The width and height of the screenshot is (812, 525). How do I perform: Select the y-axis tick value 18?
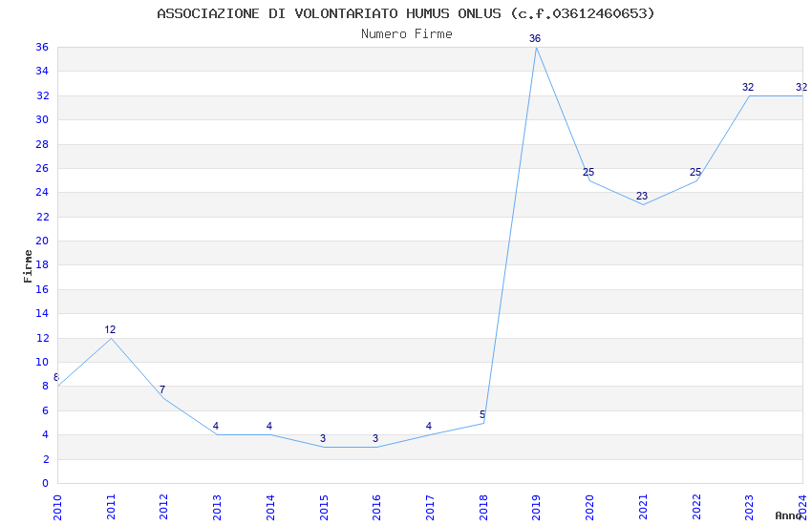click(x=42, y=264)
